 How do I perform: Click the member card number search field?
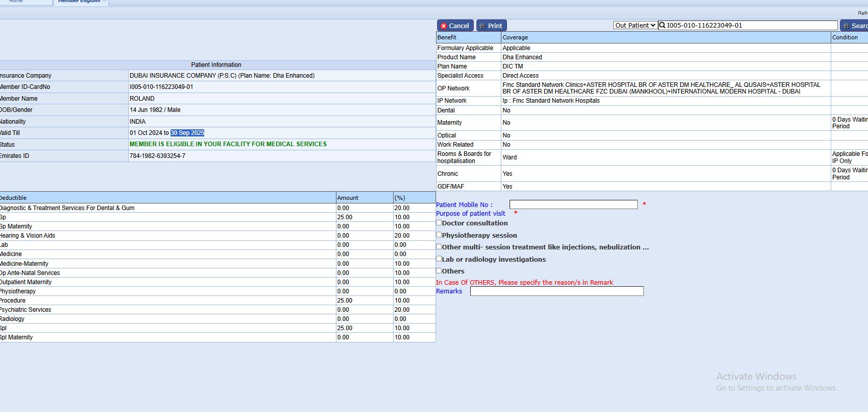pyautogui.click(x=751, y=25)
